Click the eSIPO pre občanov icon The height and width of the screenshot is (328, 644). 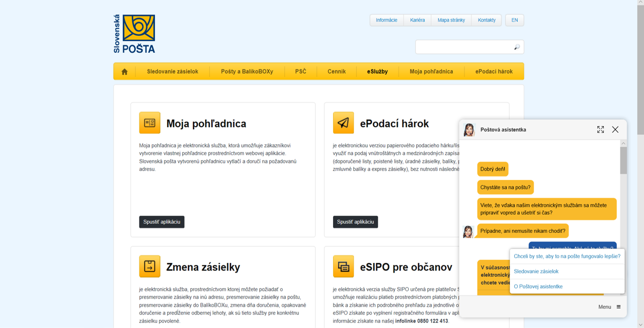tap(343, 267)
